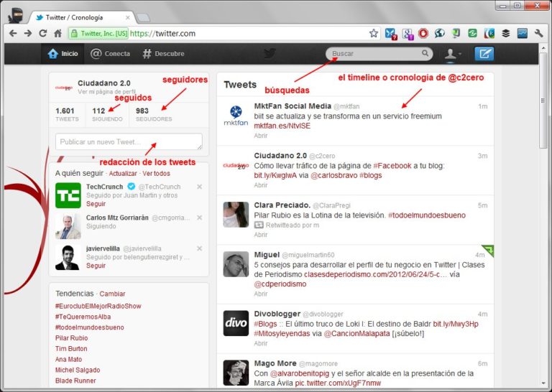Open the compose new Tweet icon
This screenshot has width=552, height=392.
click(x=484, y=54)
